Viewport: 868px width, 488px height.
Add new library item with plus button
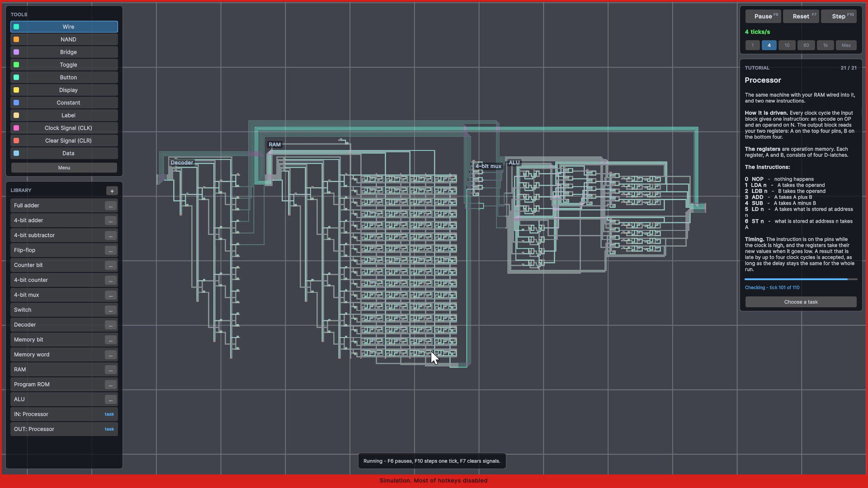112,191
